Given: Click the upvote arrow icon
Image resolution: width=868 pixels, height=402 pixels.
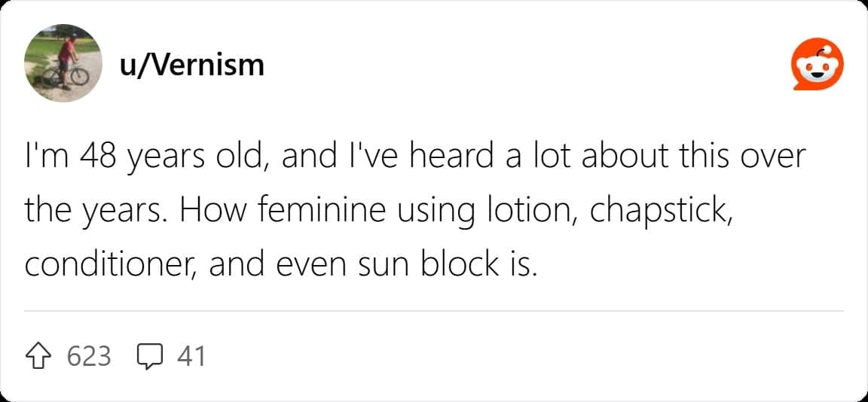Looking at the screenshot, I should [x=39, y=355].
